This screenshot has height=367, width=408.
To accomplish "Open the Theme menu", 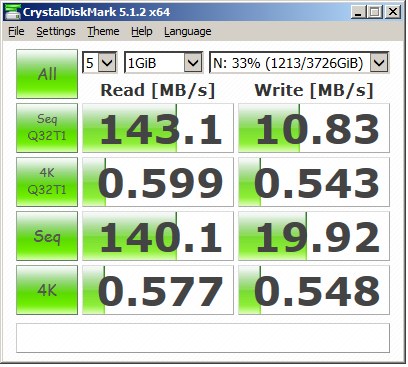I will pyautogui.click(x=103, y=31).
